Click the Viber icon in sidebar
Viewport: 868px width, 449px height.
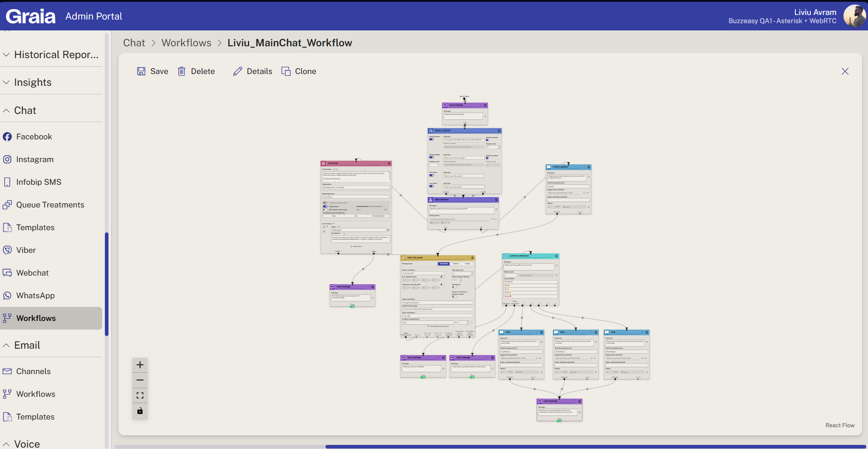tap(7, 250)
